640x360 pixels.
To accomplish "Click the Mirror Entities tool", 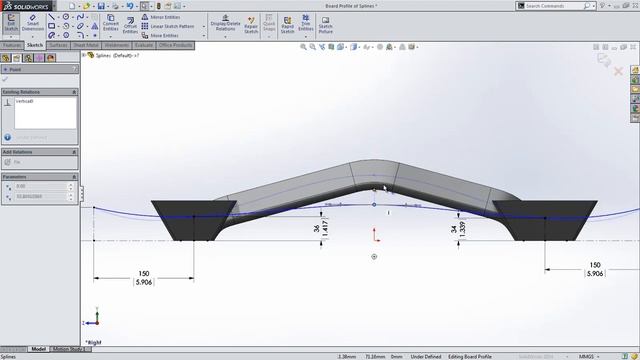I will click(x=160, y=17).
